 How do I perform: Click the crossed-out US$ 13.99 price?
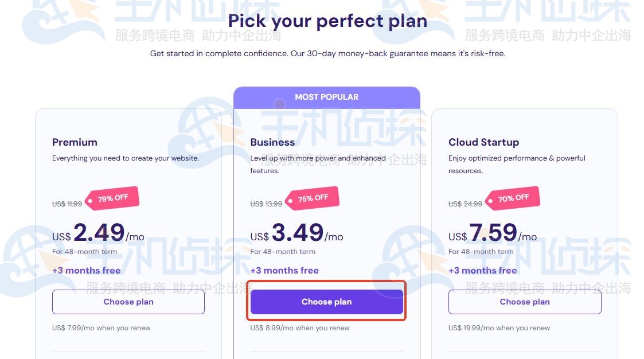coord(266,204)
